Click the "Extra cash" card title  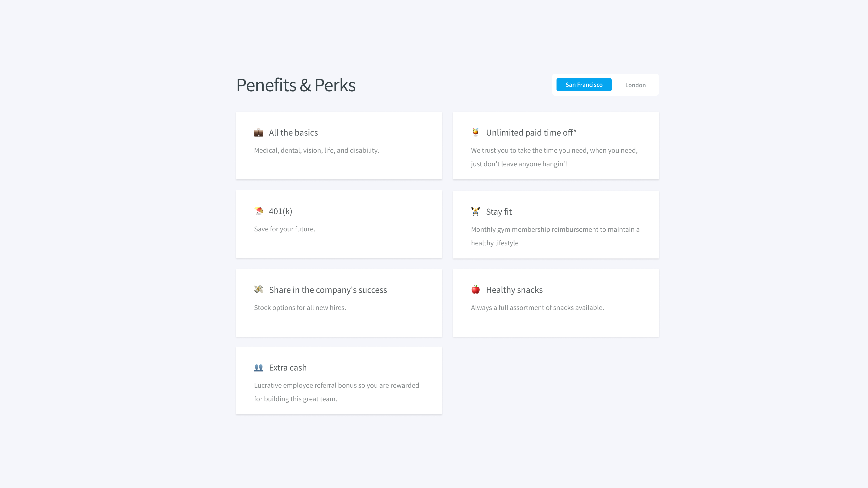tap(288, 368)
